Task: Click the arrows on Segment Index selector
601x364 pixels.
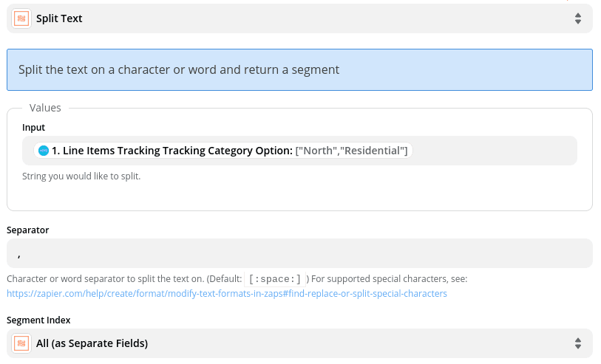Action: coord(578,343)
